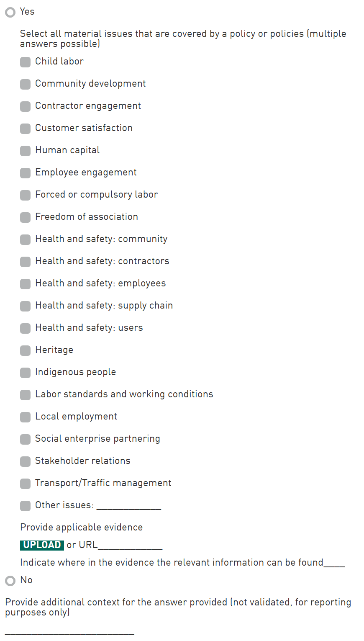Select the Yes radio button
Screen dimensions: 364x641
pyautogui.click(x=10, y=12)
